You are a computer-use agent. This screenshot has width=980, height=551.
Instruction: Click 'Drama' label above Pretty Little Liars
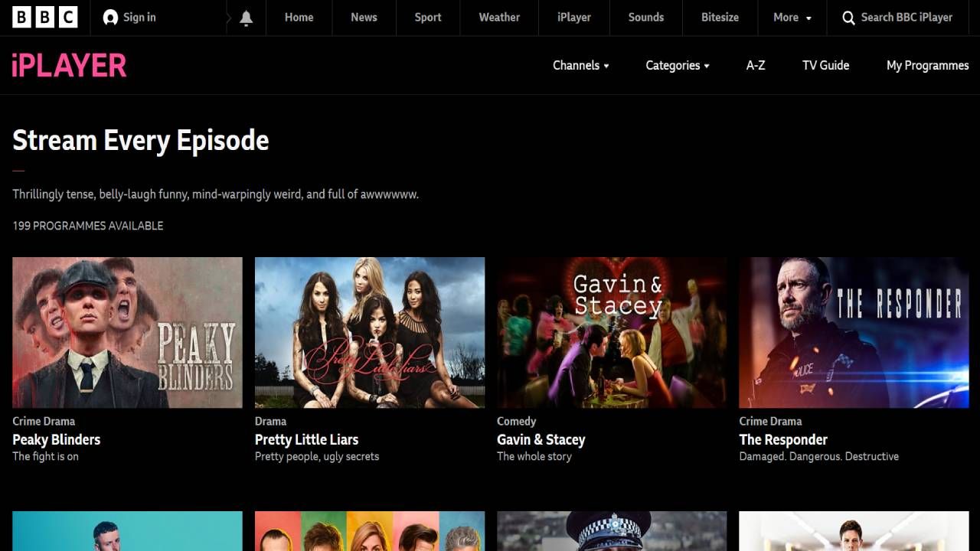270,421
